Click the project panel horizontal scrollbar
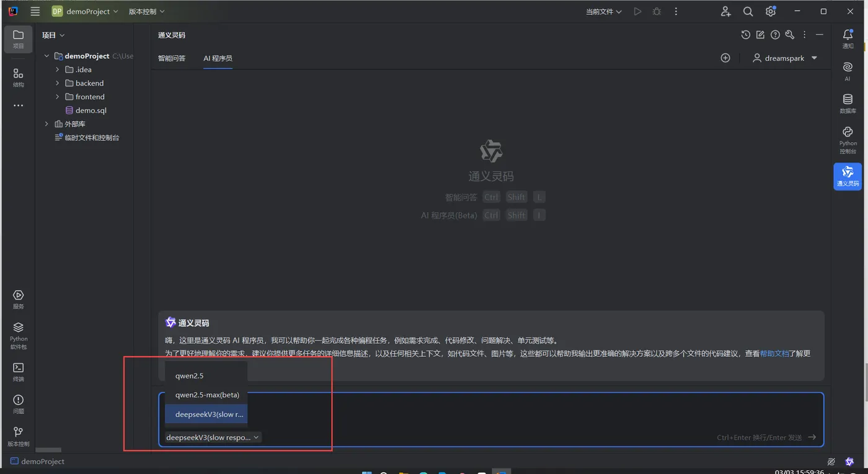The image size is (868, 474). tap(48, 450)
